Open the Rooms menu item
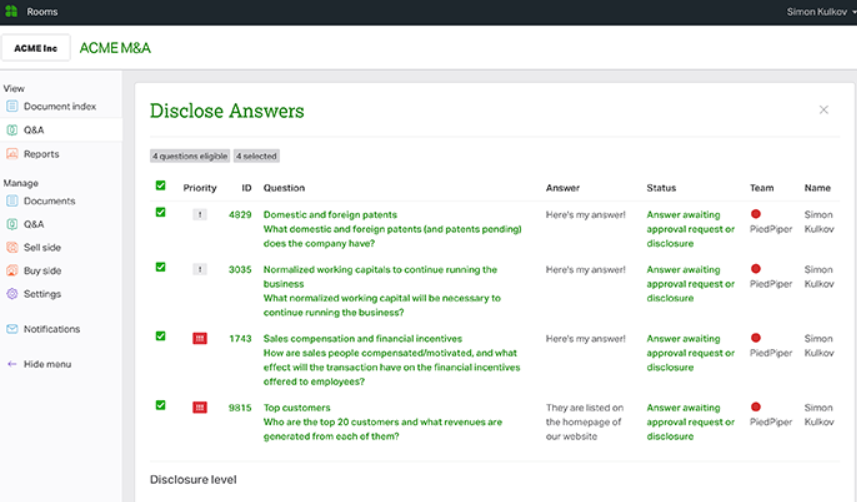The image size is (857, 502). pyautogui.click(x=42, y=11)
